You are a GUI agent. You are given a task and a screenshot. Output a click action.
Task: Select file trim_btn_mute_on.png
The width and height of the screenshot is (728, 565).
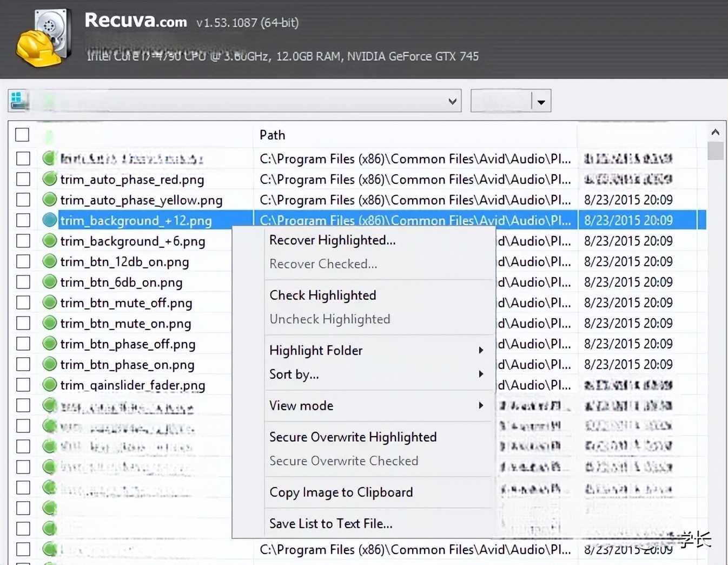click(x=125, y=323)
